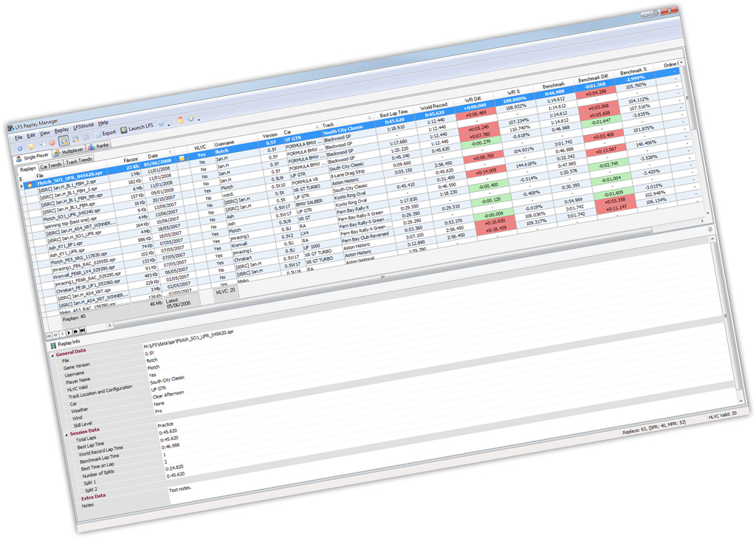
Task: Switch to the Single Player tab
Action: (x=32, y=157)
